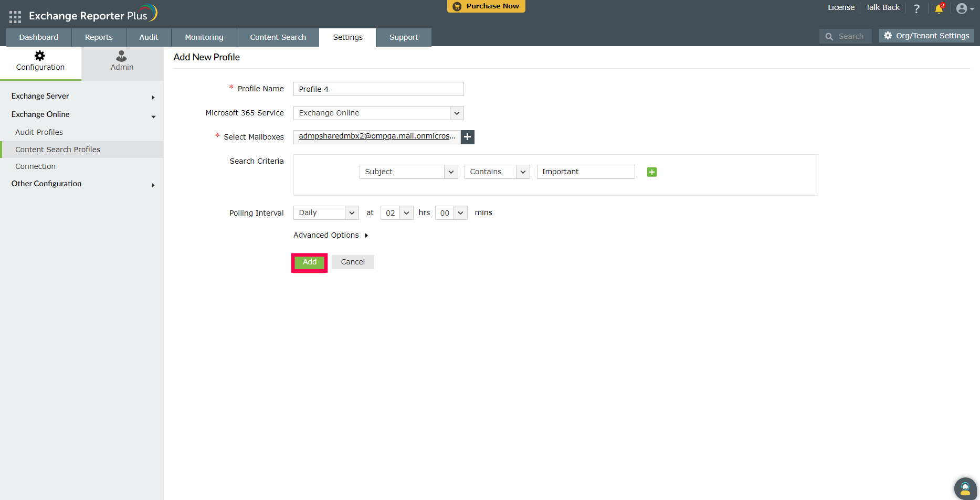The height and width of the screenshot is (500, 980).
Task: Open Connection in sidebar
Action: tap(36, 166)
